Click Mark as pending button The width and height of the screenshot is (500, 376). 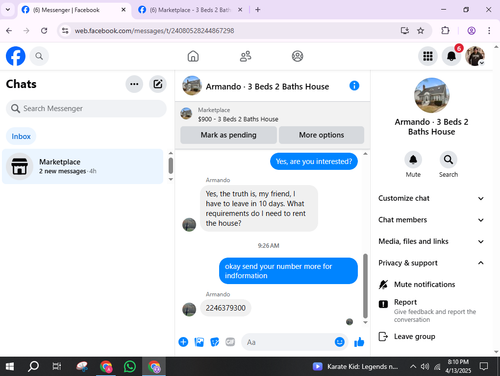[x=228, y=135]
